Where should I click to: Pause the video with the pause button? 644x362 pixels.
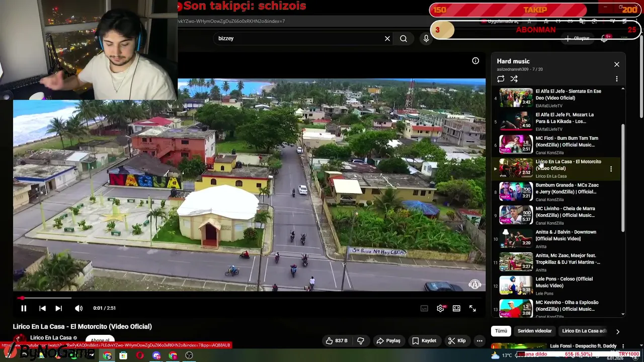coord(24,308)
